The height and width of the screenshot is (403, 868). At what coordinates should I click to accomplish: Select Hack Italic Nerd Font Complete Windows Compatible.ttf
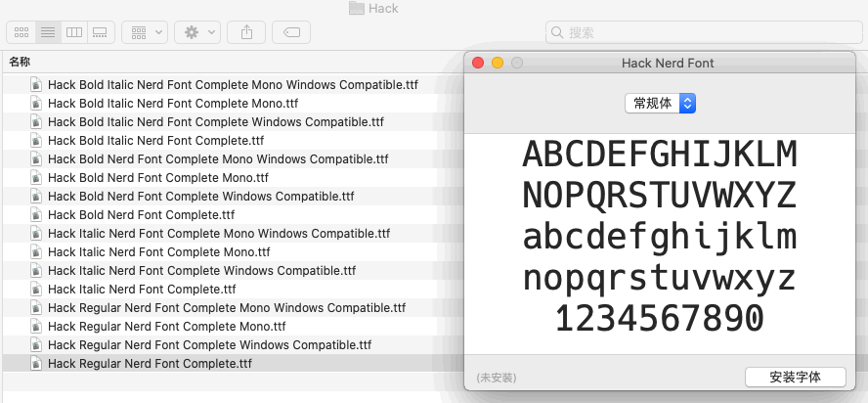click(x=201, y=271)
